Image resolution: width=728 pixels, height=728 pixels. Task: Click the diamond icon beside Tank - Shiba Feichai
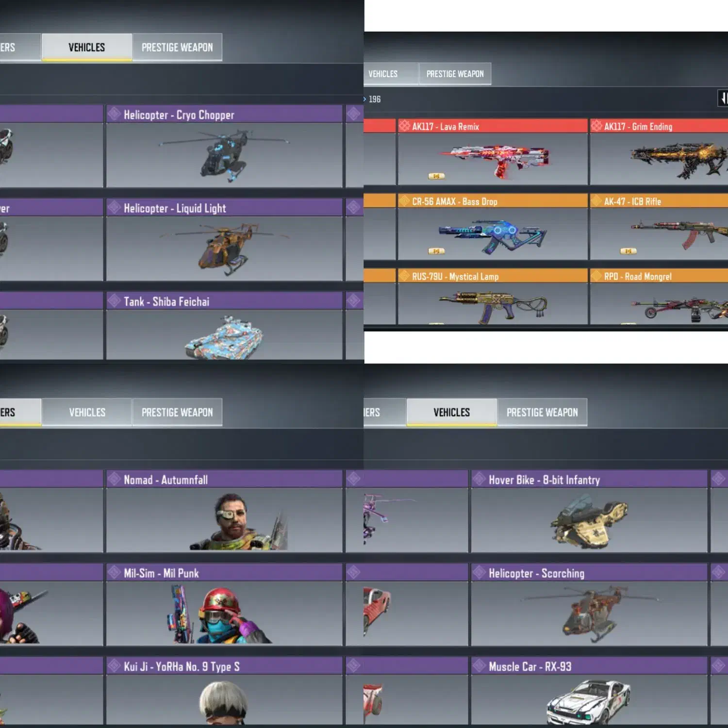(x=115, y=301)
